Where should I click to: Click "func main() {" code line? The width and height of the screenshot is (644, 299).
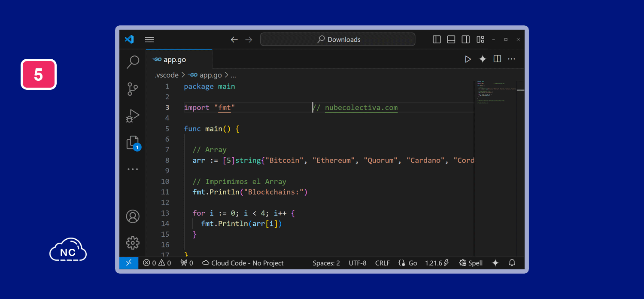pyautogui.click(x=212, y=128)
